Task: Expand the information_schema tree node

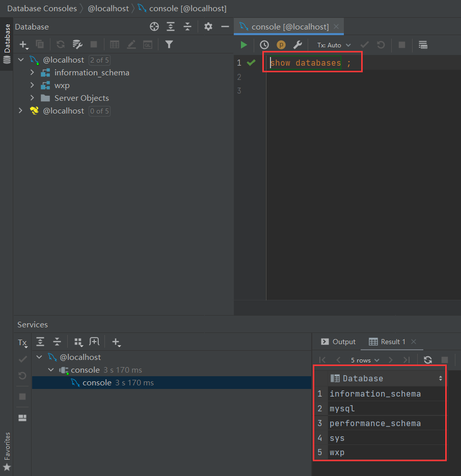Action: click(x=32, y=72)
